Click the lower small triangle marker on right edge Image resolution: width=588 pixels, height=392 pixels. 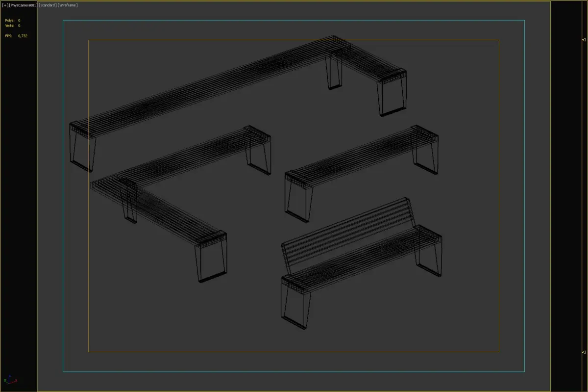[x=583, y=352]
